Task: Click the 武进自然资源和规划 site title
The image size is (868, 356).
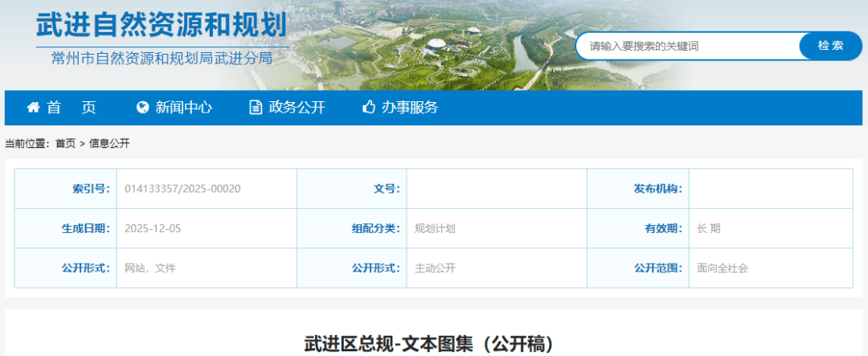Action: (161, 24)
